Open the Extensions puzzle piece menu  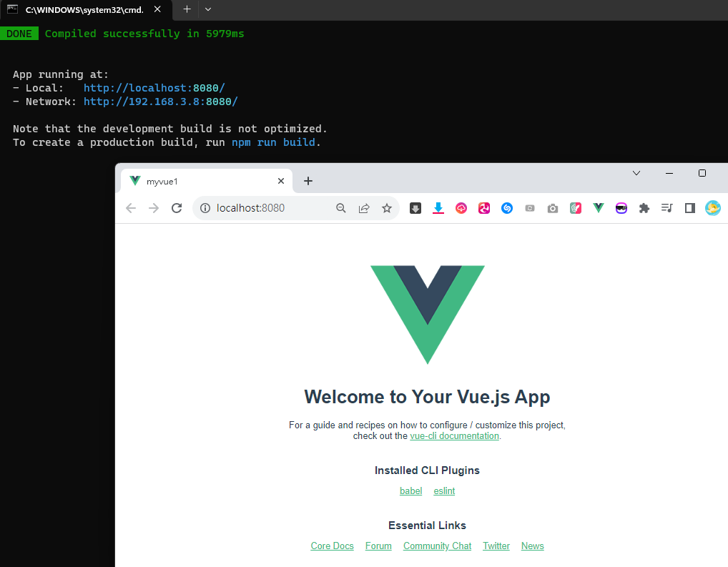point(644,208)
